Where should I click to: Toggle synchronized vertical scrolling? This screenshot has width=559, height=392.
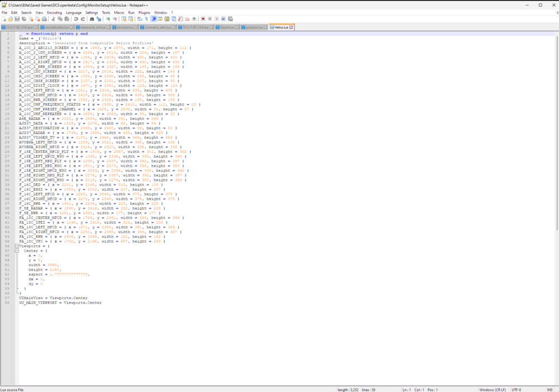124,19
